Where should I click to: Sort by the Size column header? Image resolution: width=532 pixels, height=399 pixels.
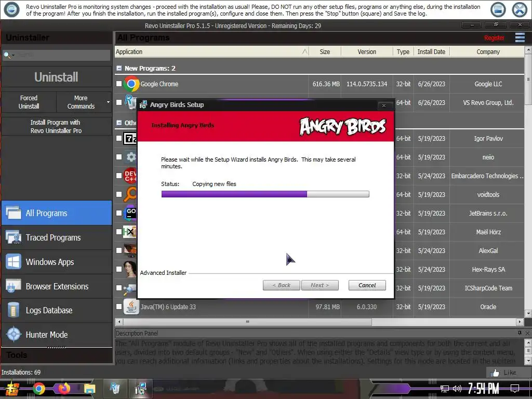click(325, 51)
